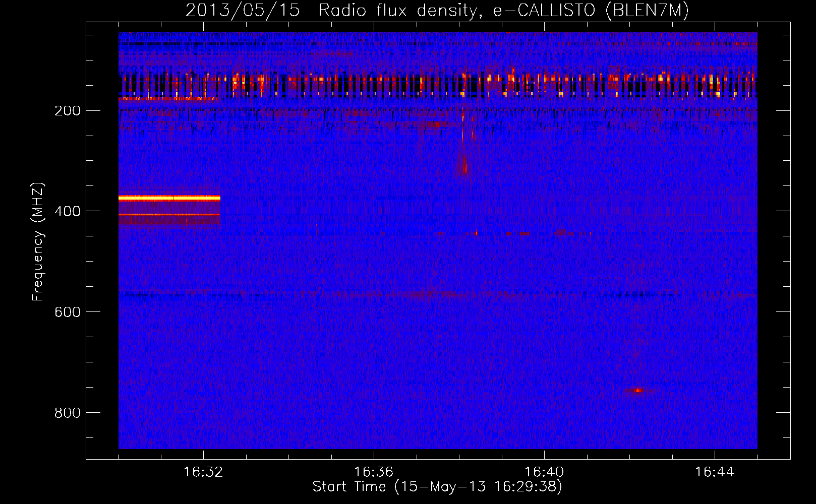Image resolution: width=816 pixels, height=504 pixels.
Task: Click the 800 frequency tick label
Action: [68, 413]
